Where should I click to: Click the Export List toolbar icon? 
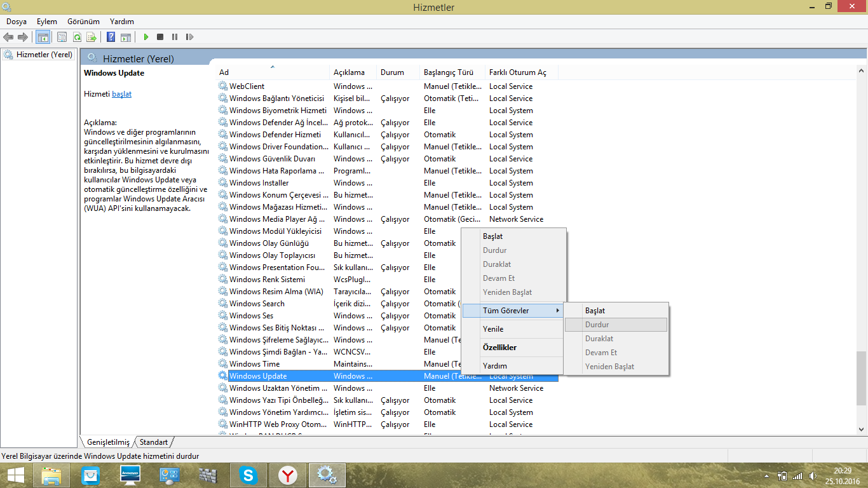(92, 37)
